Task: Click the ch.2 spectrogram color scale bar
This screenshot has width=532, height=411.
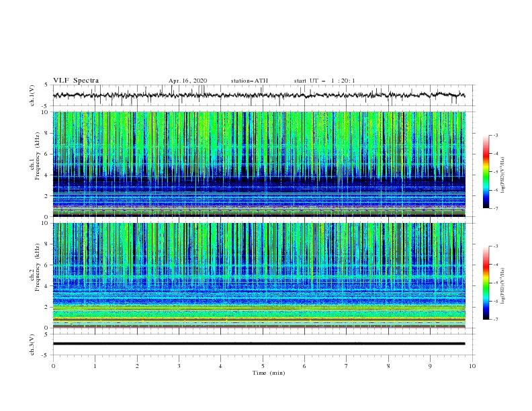Action: pyautogui.click(x=486, y=283)
